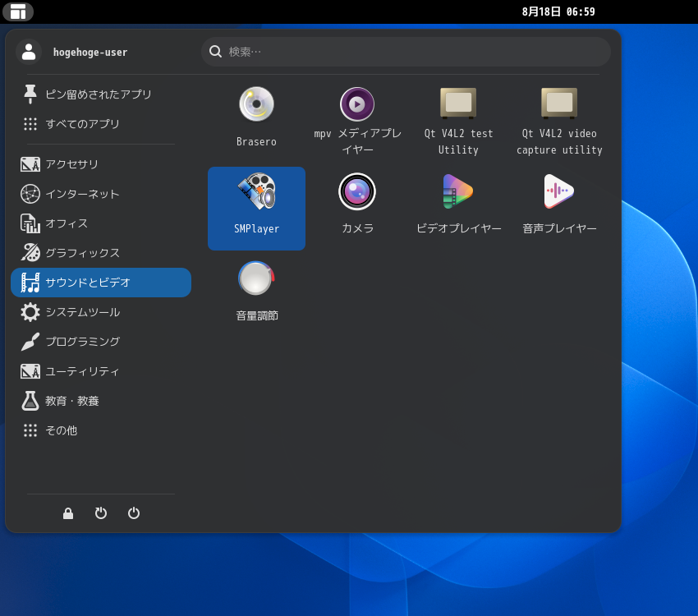Open the その他 category

point(101,430)
